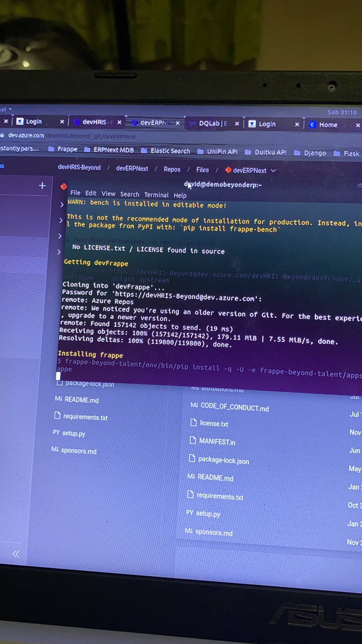Click the PY icon beside sidebar setup.py

(56, 433)
